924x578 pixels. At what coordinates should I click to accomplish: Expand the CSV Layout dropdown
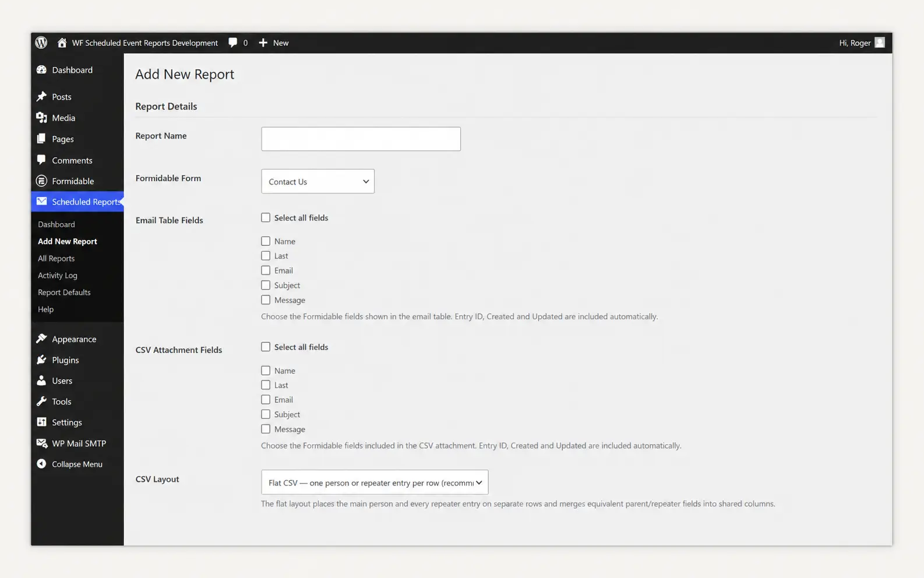point(375,482)
